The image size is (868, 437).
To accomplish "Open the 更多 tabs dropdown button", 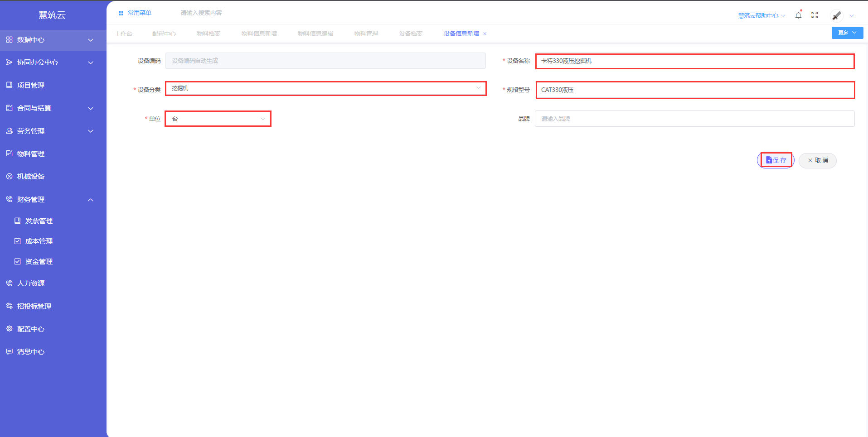I will (x=847, y=33).
